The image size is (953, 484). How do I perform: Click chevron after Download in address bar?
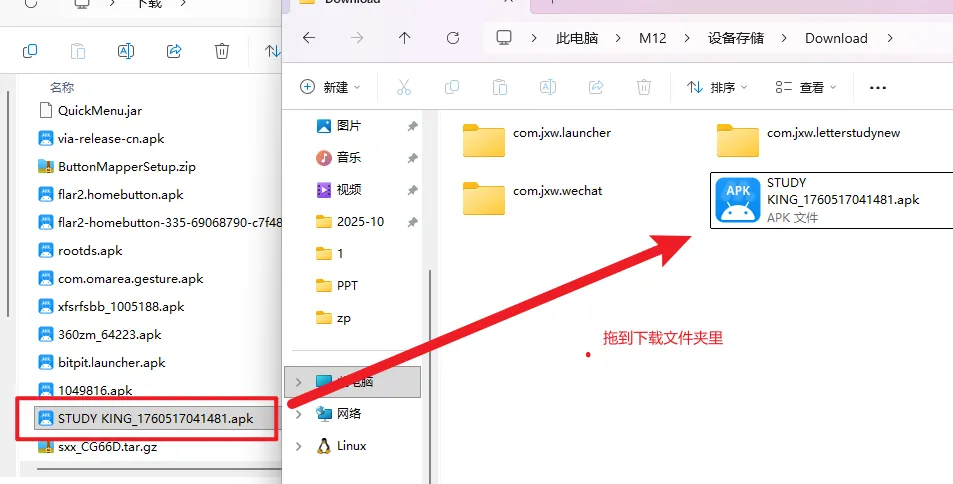(x=890, y=38)
